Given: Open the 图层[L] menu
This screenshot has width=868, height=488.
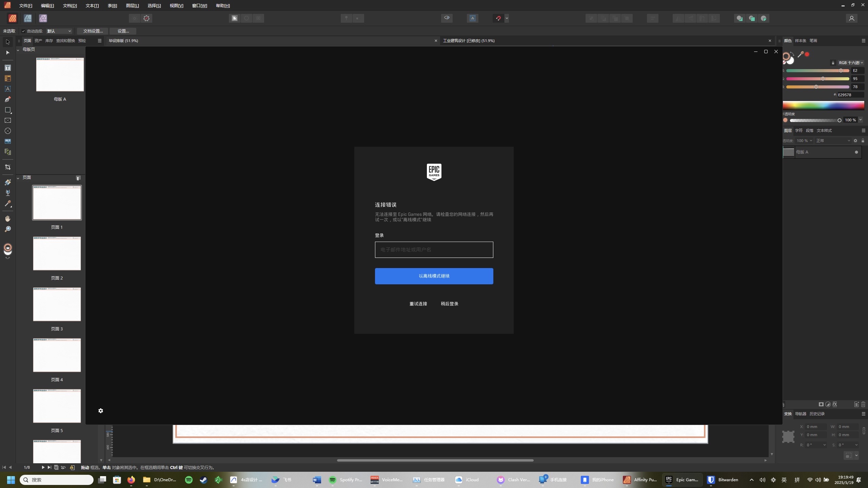Looking at the screenshot, I should [132, 6].
